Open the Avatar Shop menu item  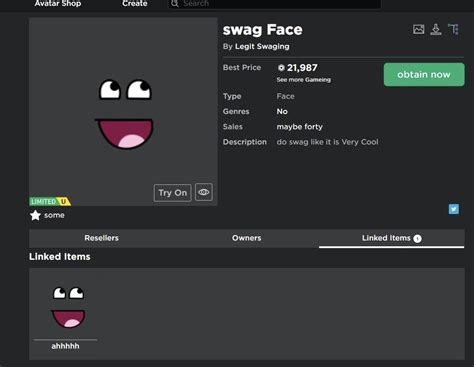pyautogui.click(x=58, y=3)
